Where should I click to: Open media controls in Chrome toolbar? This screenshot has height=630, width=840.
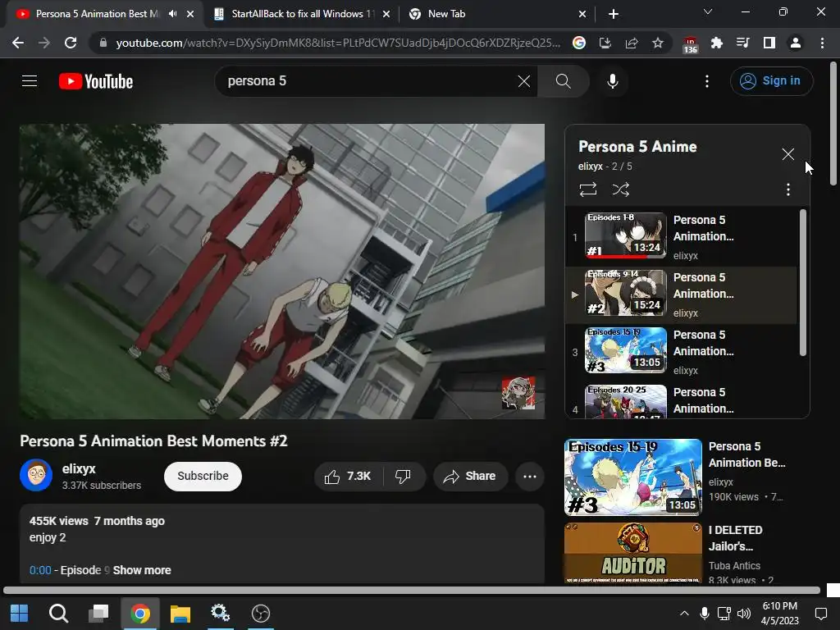click(x=742, y=43)
